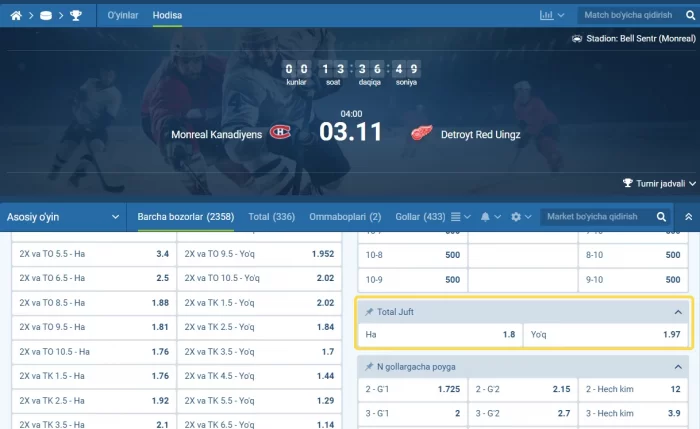
Task: Pin the N gollargacha poyga market
Action: click(369, 367)
